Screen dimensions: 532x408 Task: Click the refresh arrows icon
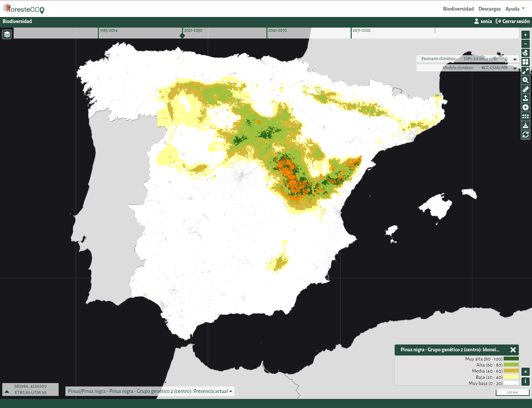point(525,134)
